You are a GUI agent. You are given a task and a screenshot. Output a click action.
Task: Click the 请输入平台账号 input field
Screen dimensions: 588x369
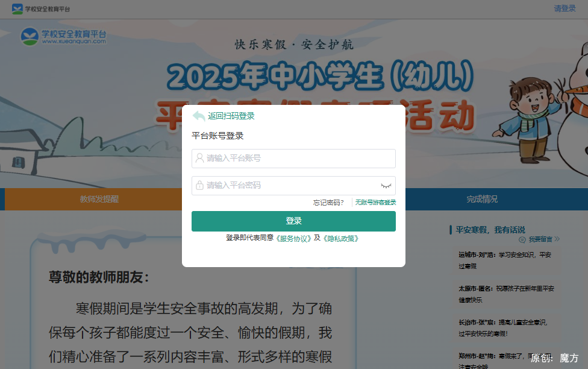pyautogui.click(x=293, y=158)
